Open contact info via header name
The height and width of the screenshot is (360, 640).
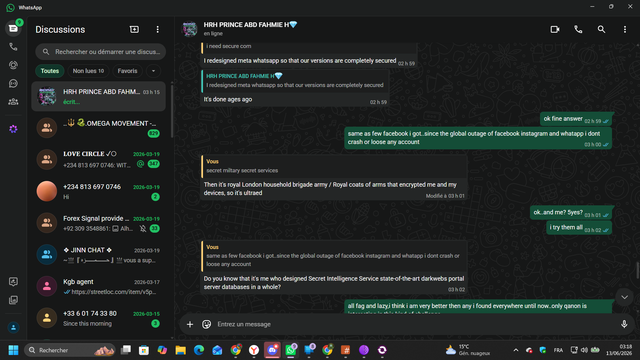(250, 25)
